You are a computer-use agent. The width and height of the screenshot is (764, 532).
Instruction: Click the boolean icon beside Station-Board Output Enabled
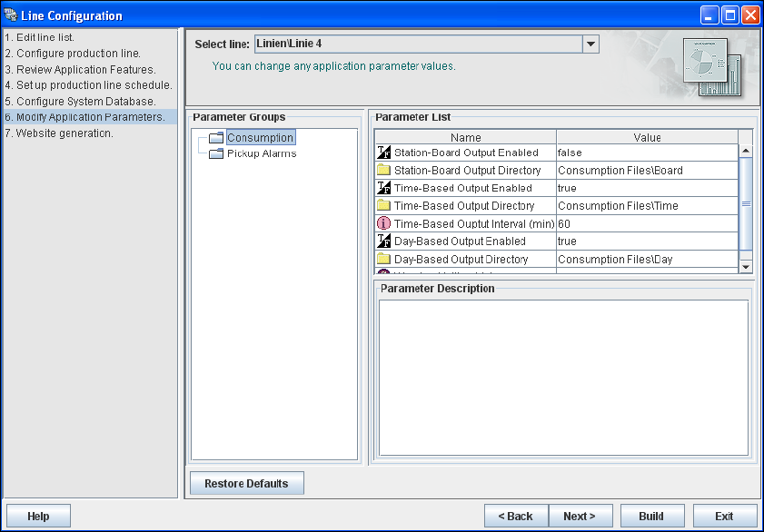[x=384, y=153]
